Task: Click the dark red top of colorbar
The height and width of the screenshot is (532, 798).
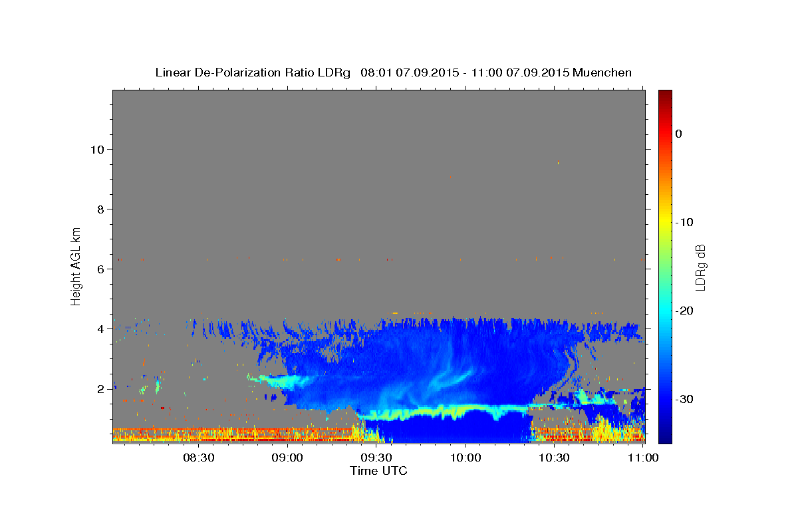Action: [665, 96]
